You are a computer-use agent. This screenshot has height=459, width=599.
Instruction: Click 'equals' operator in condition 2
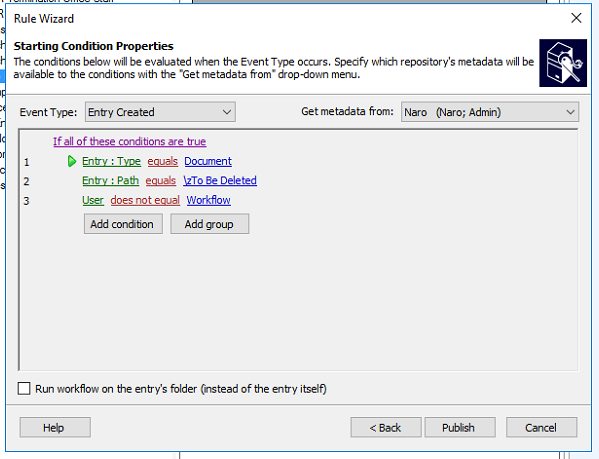tap(161, 180)
